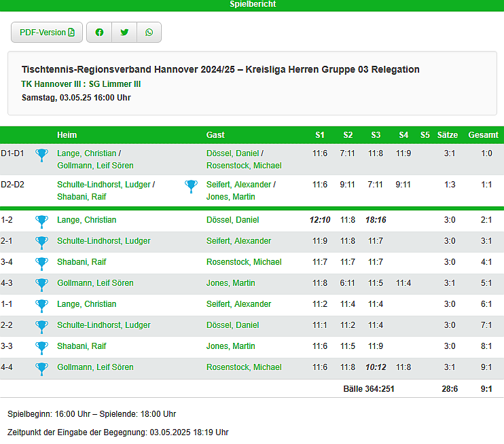This screenshot has height=444, width=504.
Task: Click trophy icon in match row 4-4
Action: tap(42, 368)
